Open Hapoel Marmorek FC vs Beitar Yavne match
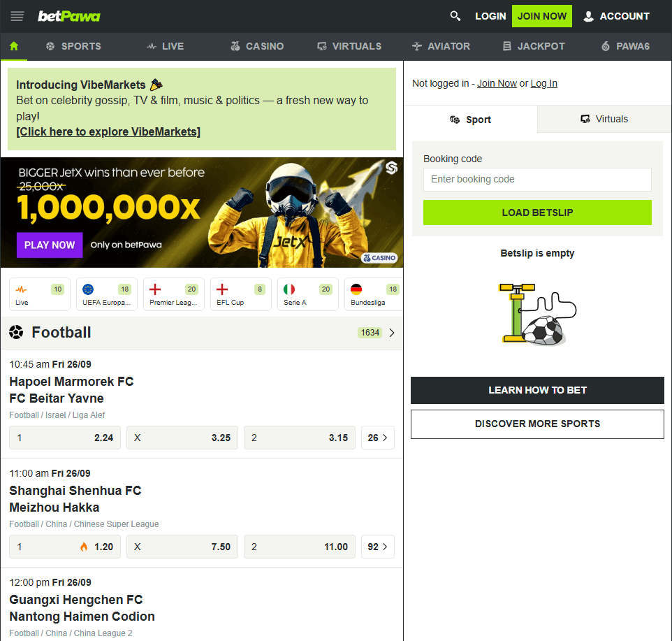The width and height of the screenshot is (672, 641). point(71,390)
